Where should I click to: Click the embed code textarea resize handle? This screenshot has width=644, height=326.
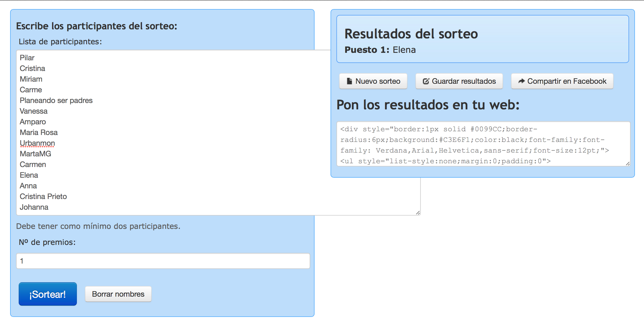point(628,164)
